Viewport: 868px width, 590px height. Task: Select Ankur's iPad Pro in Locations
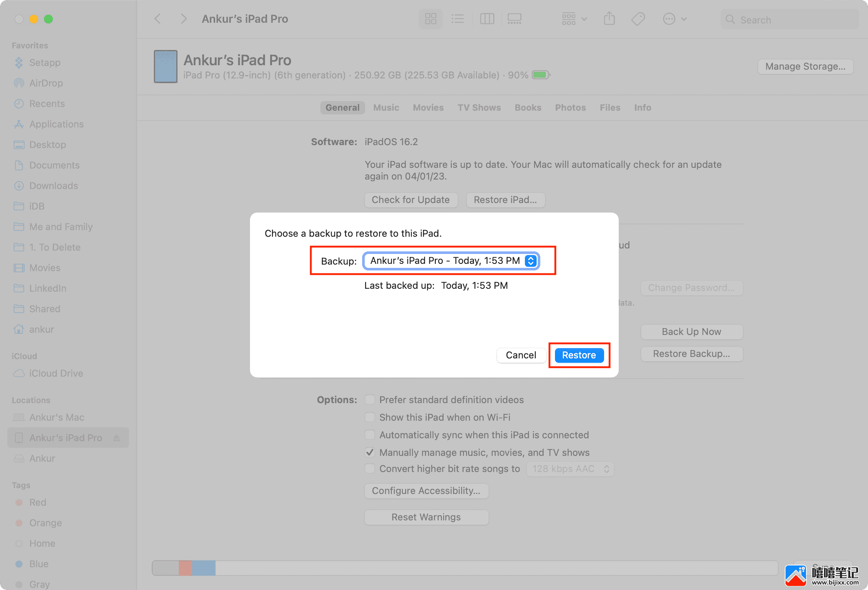click(x=66, y=437)
